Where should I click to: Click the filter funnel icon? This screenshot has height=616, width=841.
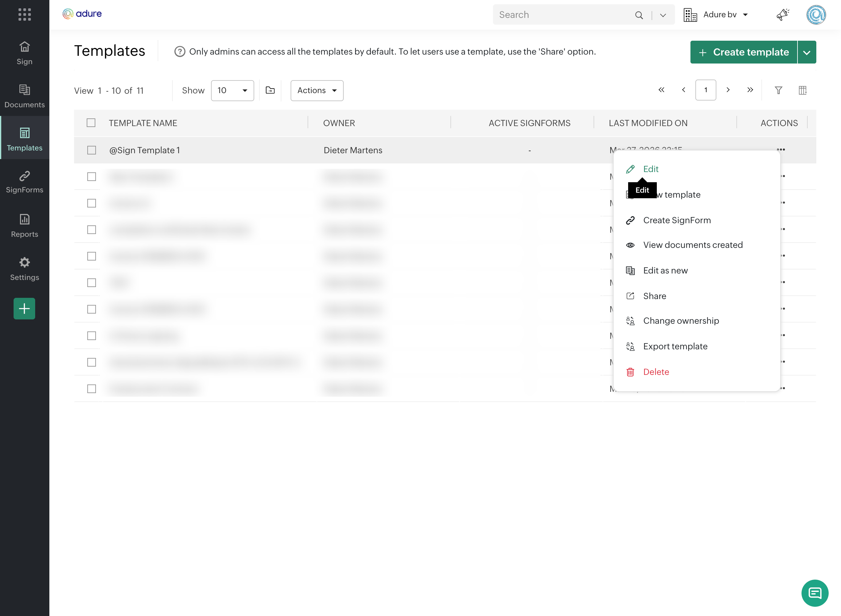(x=778, y=90)
